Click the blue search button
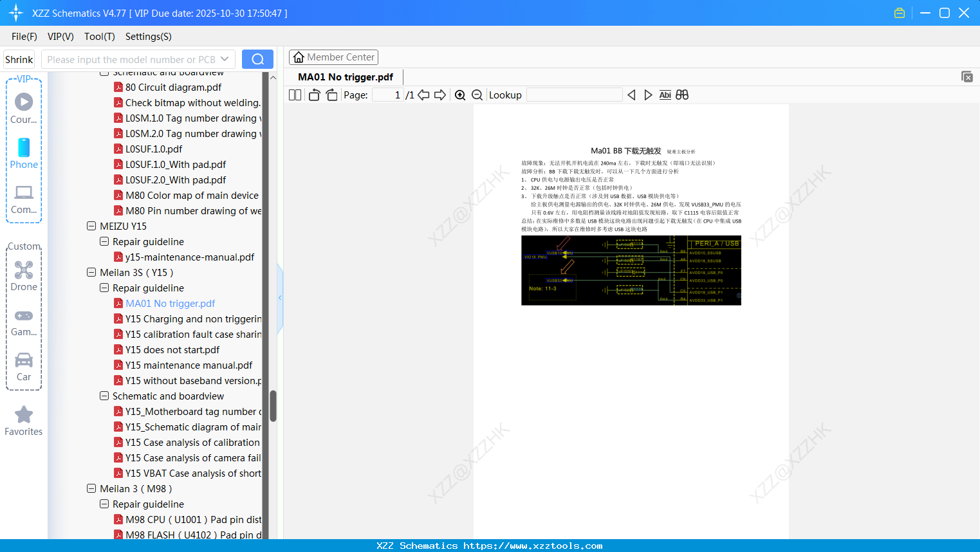Image resolution: width=980 pixels, height=552 pixels. [x=257, y=59]
